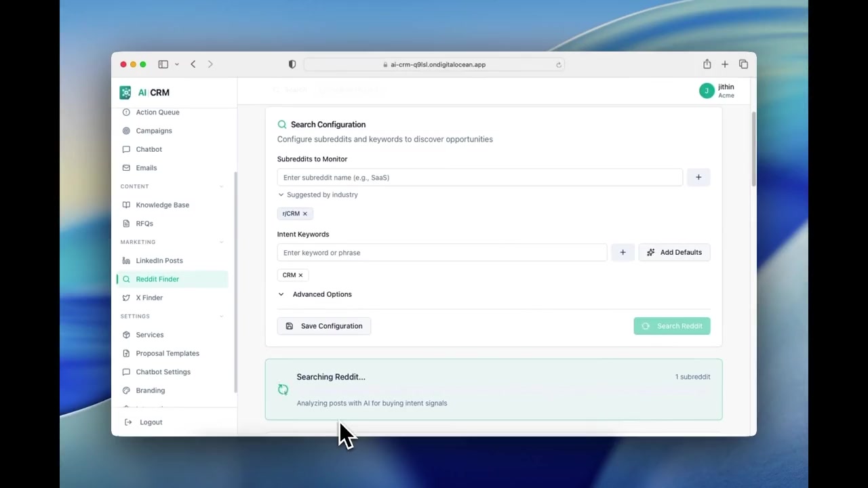The height and width of the screenshot is (488, 868).
Task: Click the add subreddit plus button
Action: coord(698,178)
